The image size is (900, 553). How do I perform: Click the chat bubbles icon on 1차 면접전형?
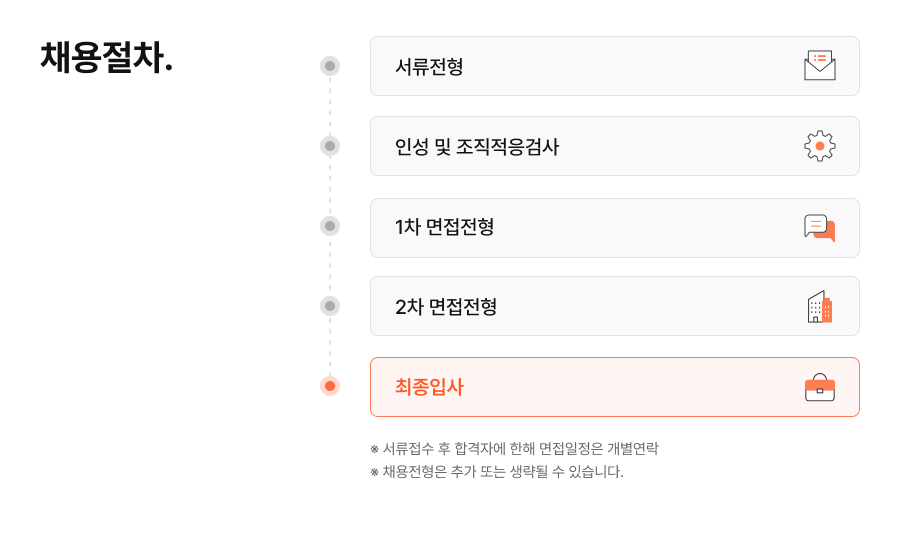(819, 227)
